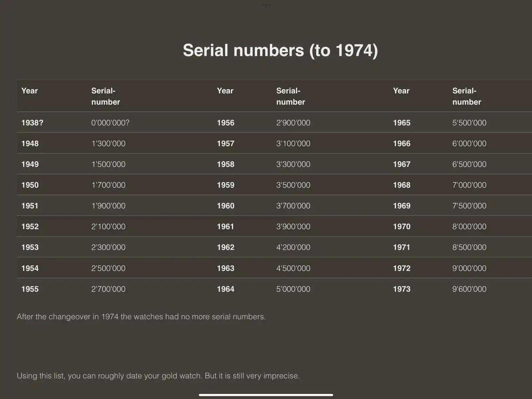Click serial number 5'500'000
Viewport: 532px width, 399px height.
click(469, 123)
